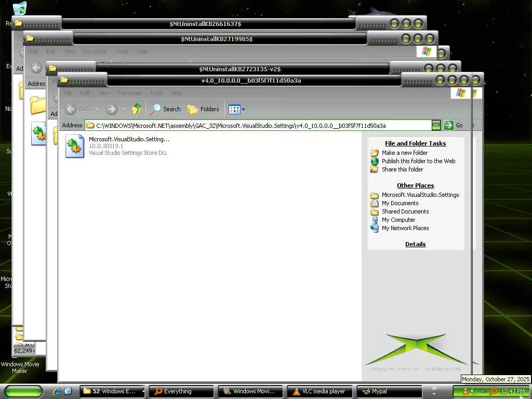This screenshot has height=399, width=532.
Task: Click the folder icon in the front window's title bar
Action: 64,80
